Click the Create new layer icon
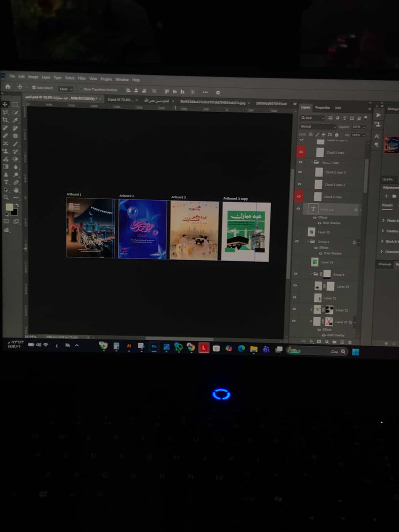The image size is (399, 532). (342, 342)
